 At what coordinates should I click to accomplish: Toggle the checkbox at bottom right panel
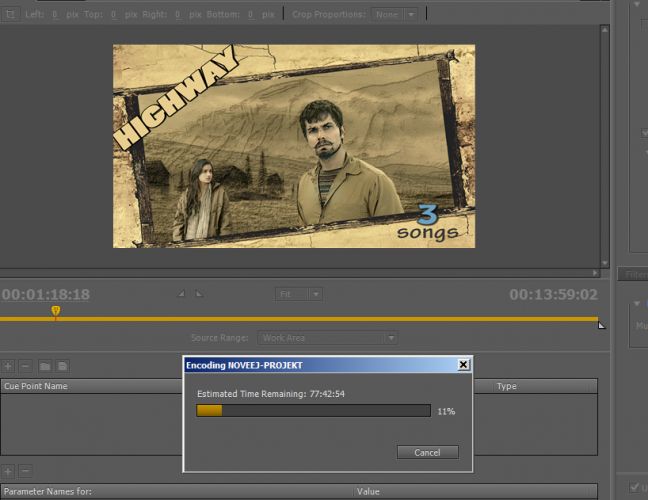click(634, 487)
